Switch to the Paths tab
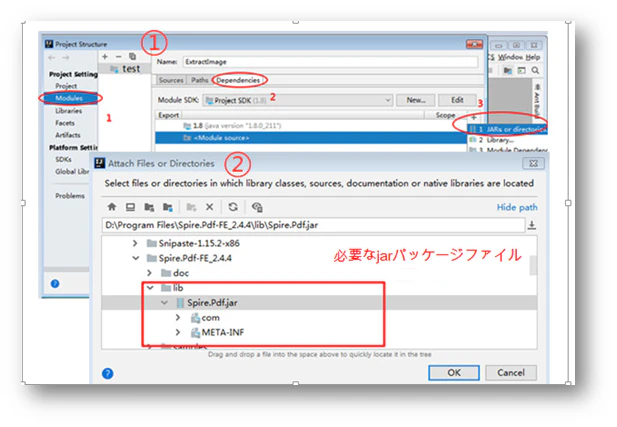617x427 pixels. pos(200,80)
